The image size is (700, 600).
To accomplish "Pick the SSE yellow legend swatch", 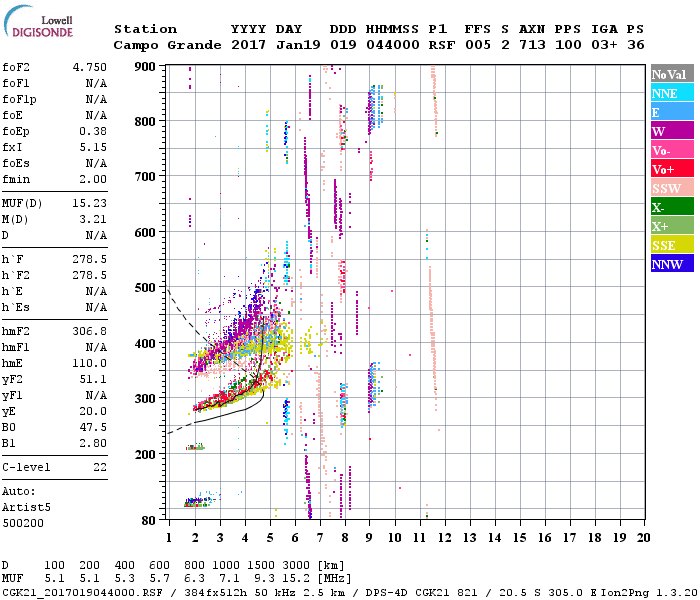I will click(x=671, y=245).
